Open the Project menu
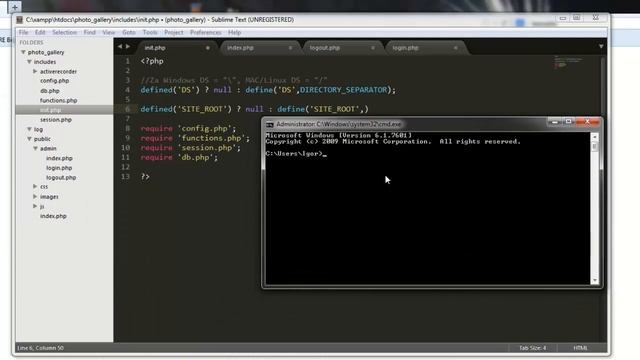The height and width of the screenshot is (360, 640). coord(173,32)
